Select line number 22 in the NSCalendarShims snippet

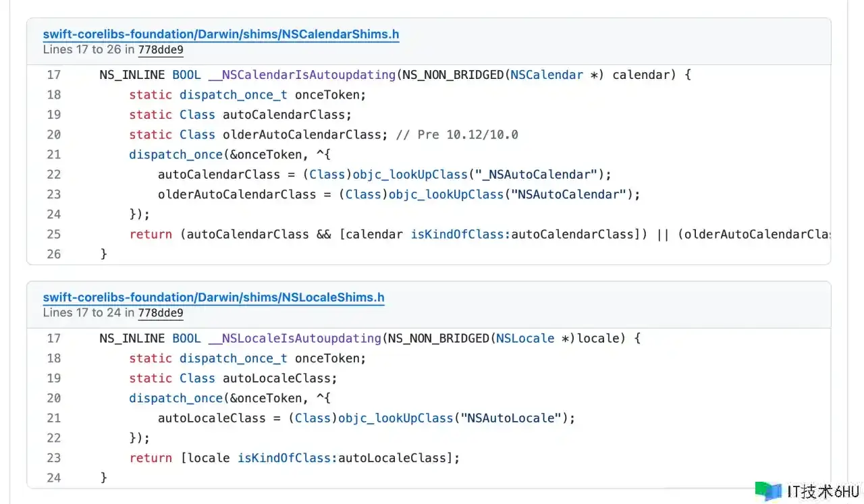[x=54, y=174]
